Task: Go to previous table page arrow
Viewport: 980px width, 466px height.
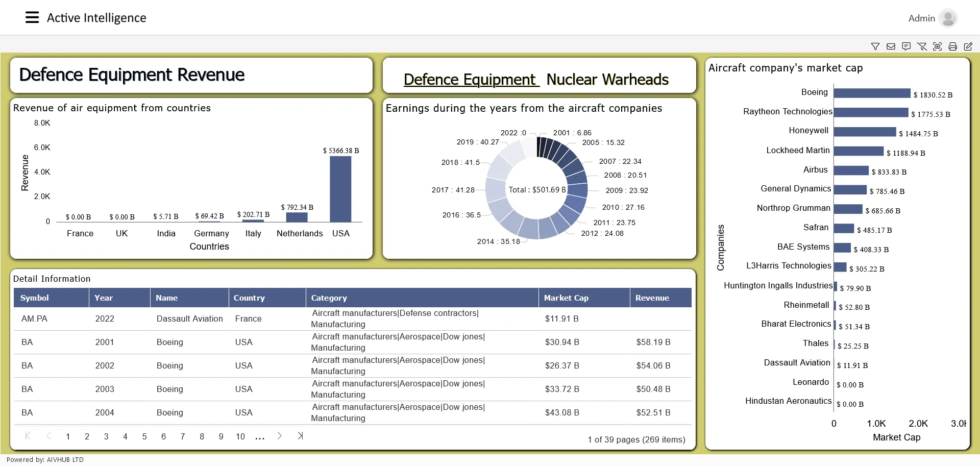Action: coord(48,436)
